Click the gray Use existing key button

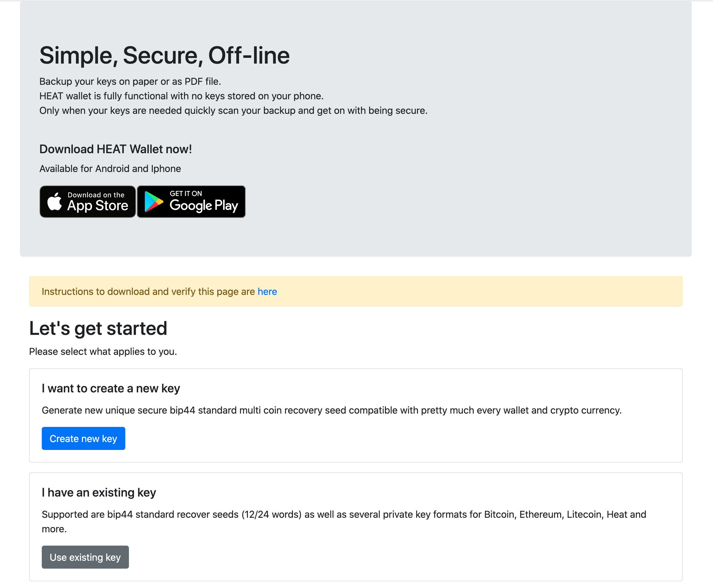click(x=85, y=557)
